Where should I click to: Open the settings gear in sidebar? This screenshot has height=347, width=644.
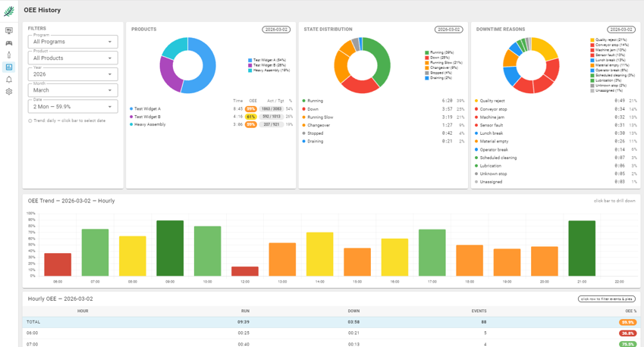tap(9, 92)
